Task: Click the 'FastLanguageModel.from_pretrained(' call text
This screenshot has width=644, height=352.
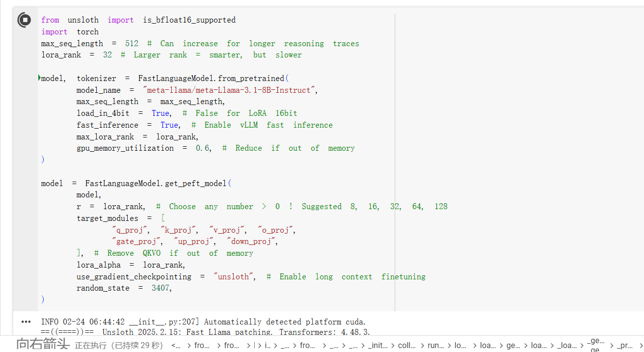Action: tap(214, 79)
